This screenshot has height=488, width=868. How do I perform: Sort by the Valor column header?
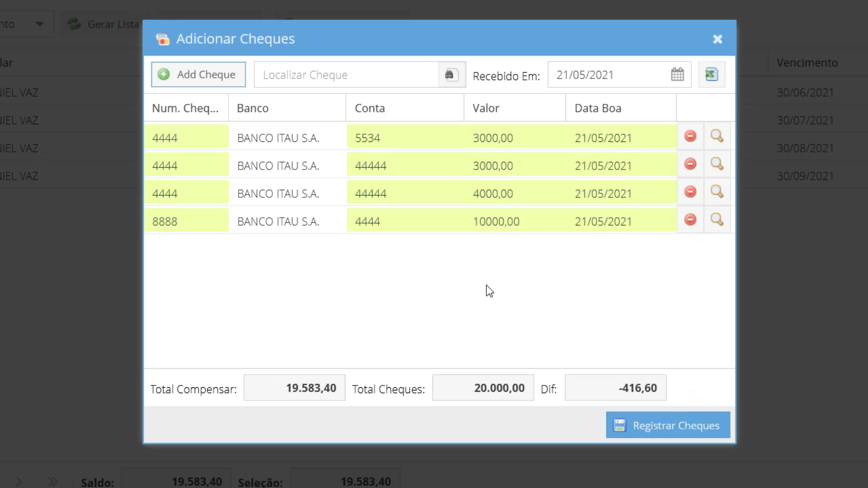tap(514, 108)
